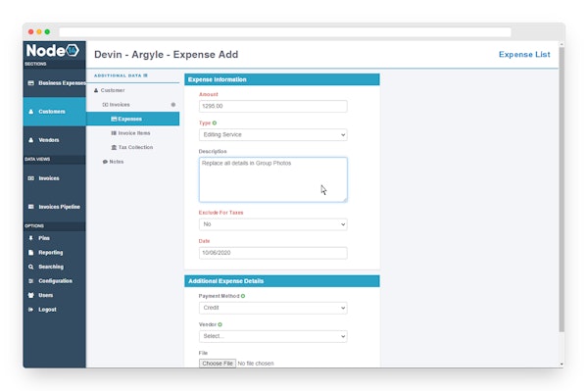Click the Customers person icon
This screenshot has height=391, width=588.
click(31, 112)
